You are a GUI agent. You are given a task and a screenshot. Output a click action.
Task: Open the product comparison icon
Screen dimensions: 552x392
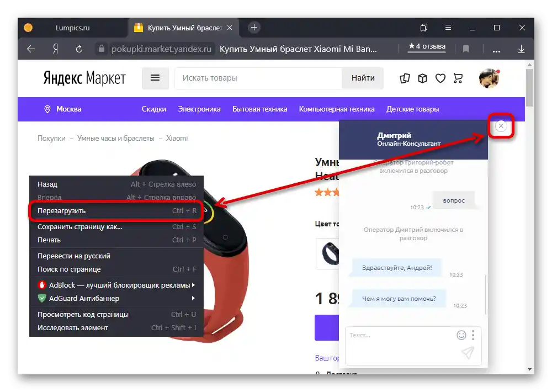[405, 78]
